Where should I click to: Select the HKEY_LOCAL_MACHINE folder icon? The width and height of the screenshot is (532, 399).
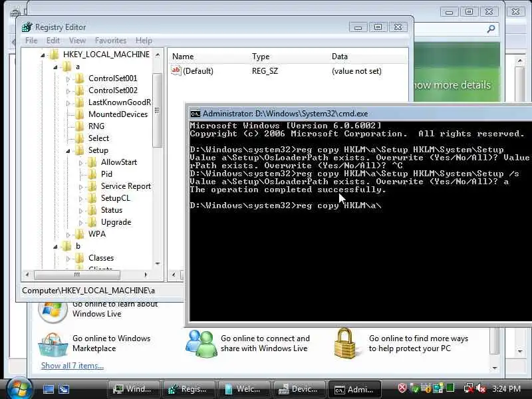point(54,55)
